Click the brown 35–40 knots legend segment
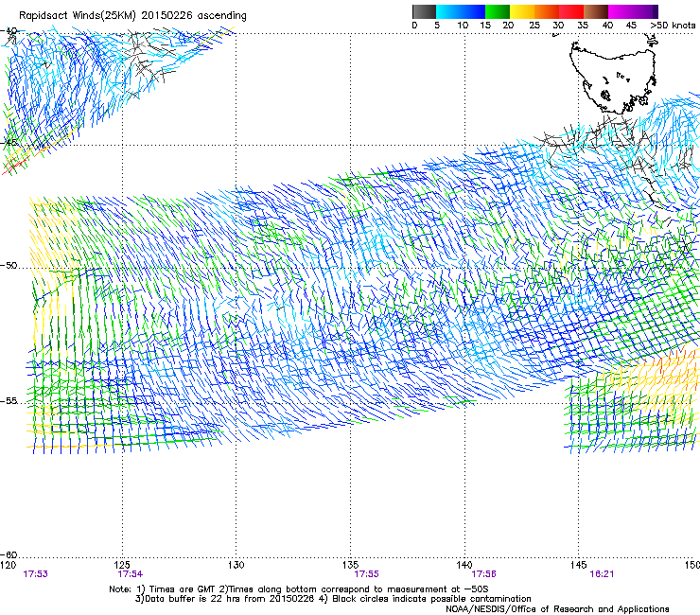This screenshot has height=615, width=700. coord(596,11)
